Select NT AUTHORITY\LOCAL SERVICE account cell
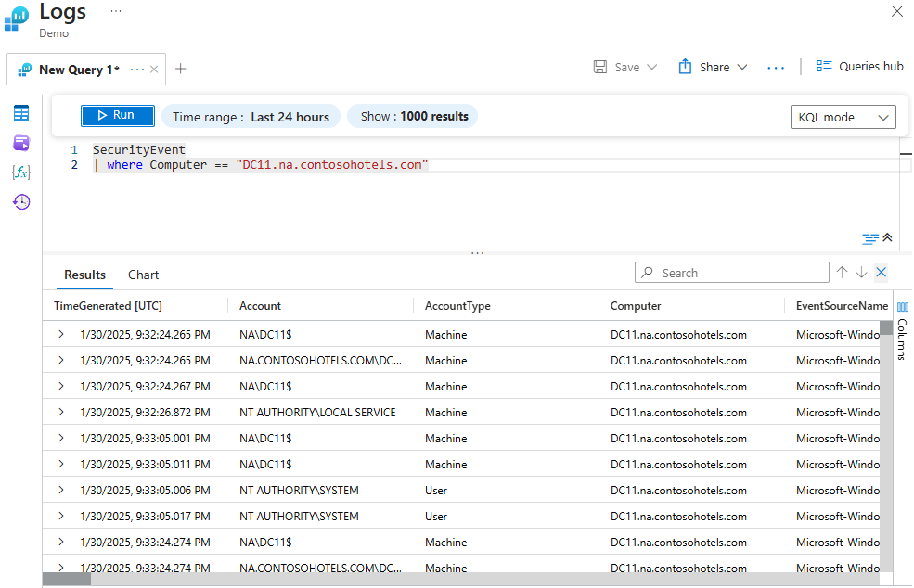This screenshot has height=588, width=914. 317,413
